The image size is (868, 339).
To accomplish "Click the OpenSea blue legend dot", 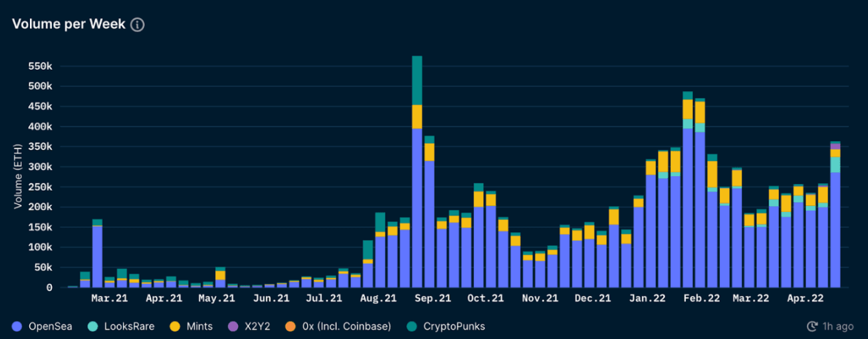I will pos(17,326).
